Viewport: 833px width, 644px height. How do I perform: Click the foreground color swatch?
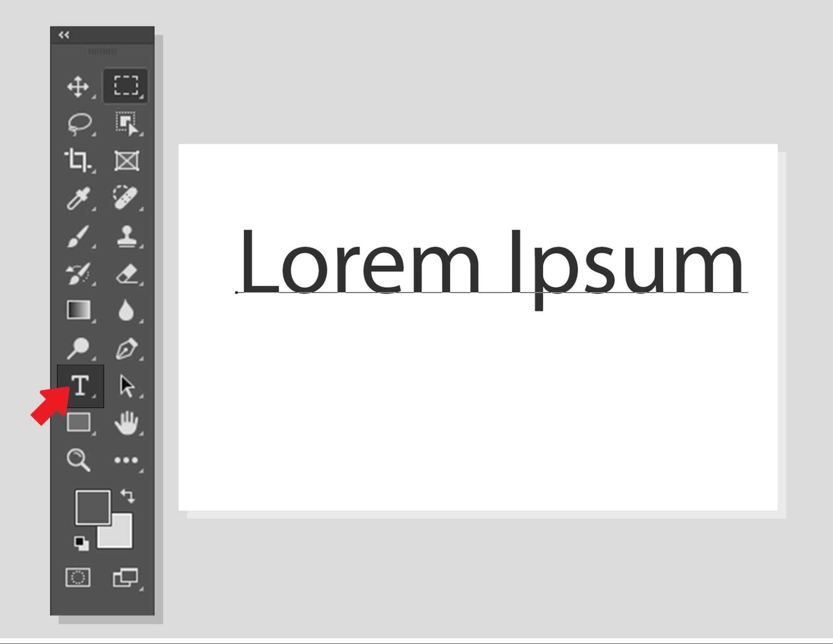point(93,507)
